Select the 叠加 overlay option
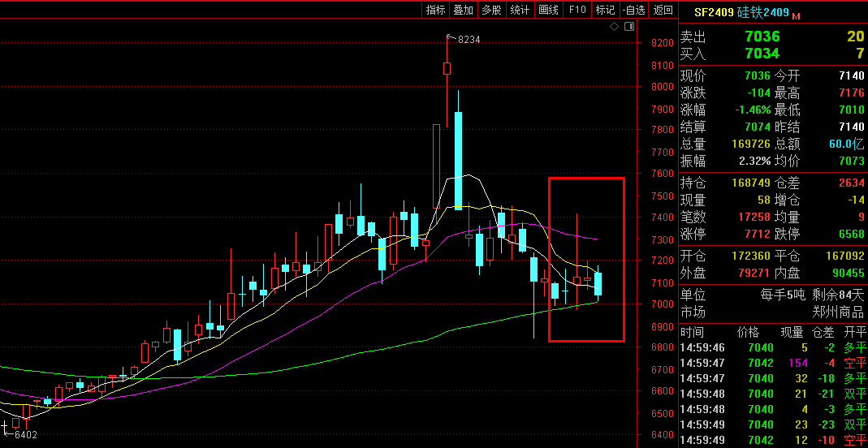The width and height of the screenshot is (868, 448). pyautogui.click(x=464, y=10)
